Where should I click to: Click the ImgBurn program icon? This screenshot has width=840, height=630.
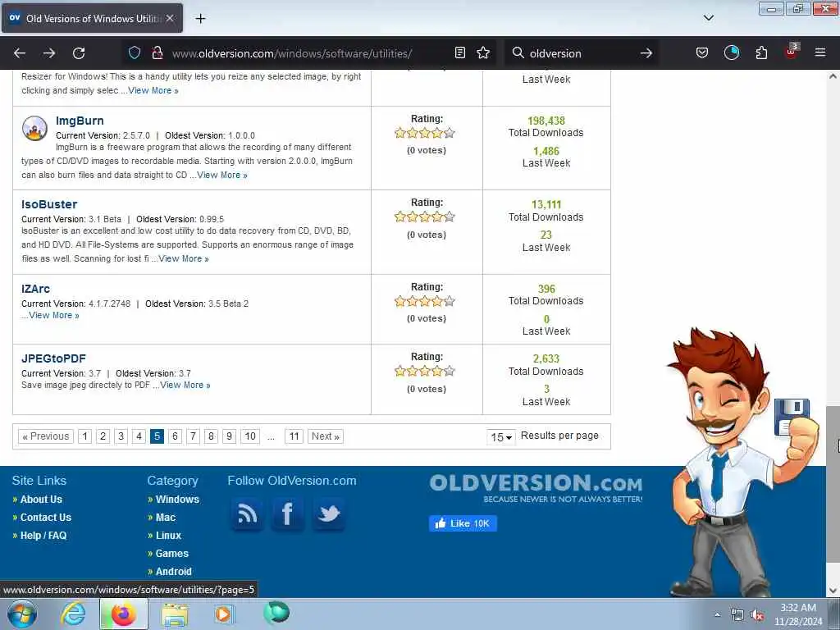tap(34, 128)
